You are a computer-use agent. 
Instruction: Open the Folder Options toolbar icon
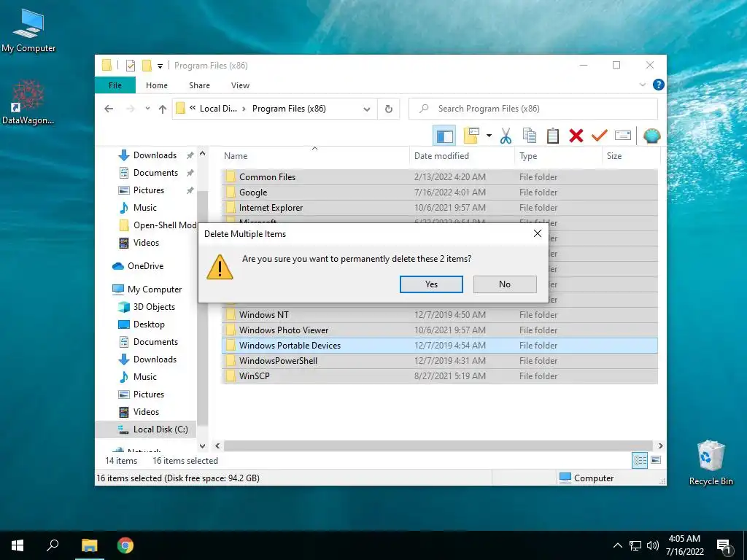pyautogui.click(x=471, y=136)
